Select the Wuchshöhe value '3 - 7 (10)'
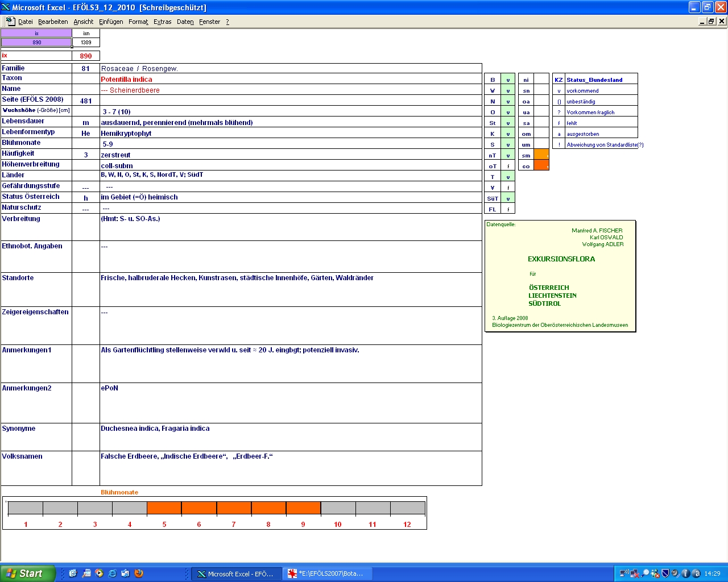Screen dimensions: 728x582 [x=117, y=112]
